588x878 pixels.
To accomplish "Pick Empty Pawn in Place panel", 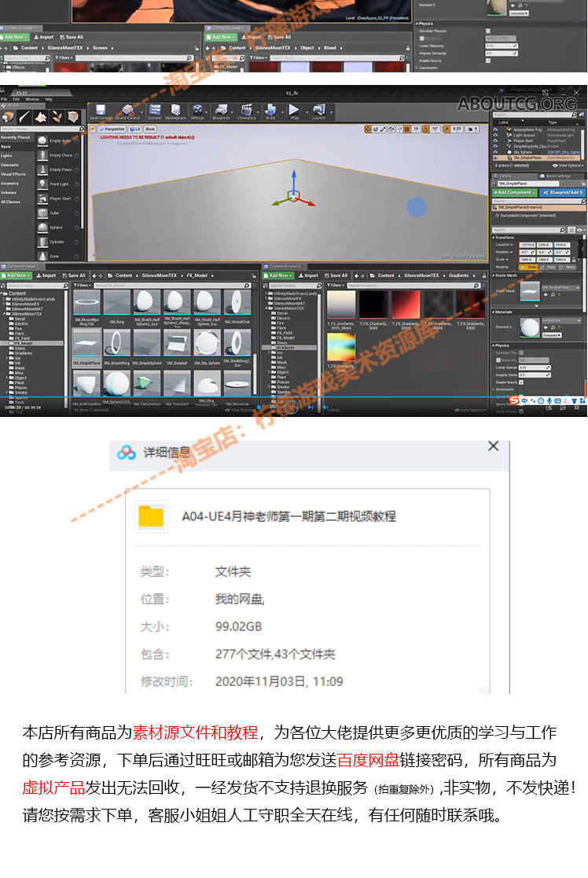I will 58,170.
